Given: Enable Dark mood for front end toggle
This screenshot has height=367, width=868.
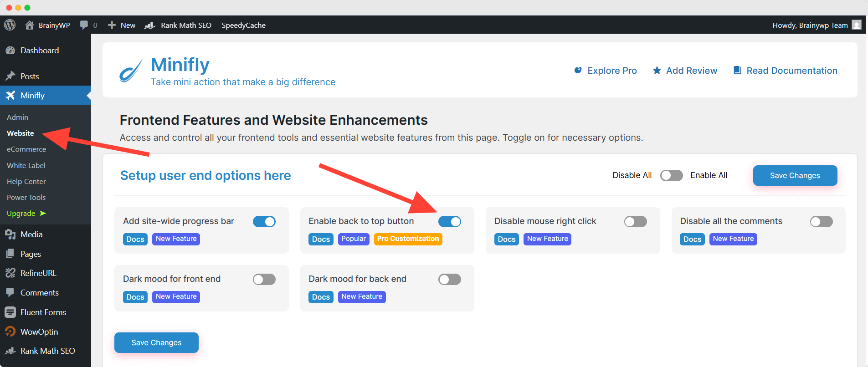Looking at the screenshot, I should coord(264,280).
